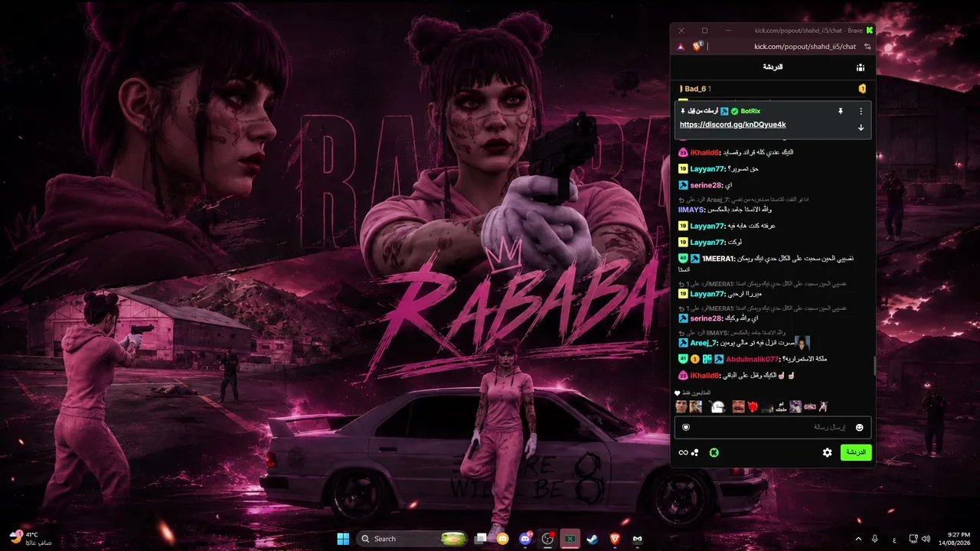The width and height of the screenshot is (980, 551).
Task: Open the pinned message three-dot menu
Action: (x=861, y=111)
